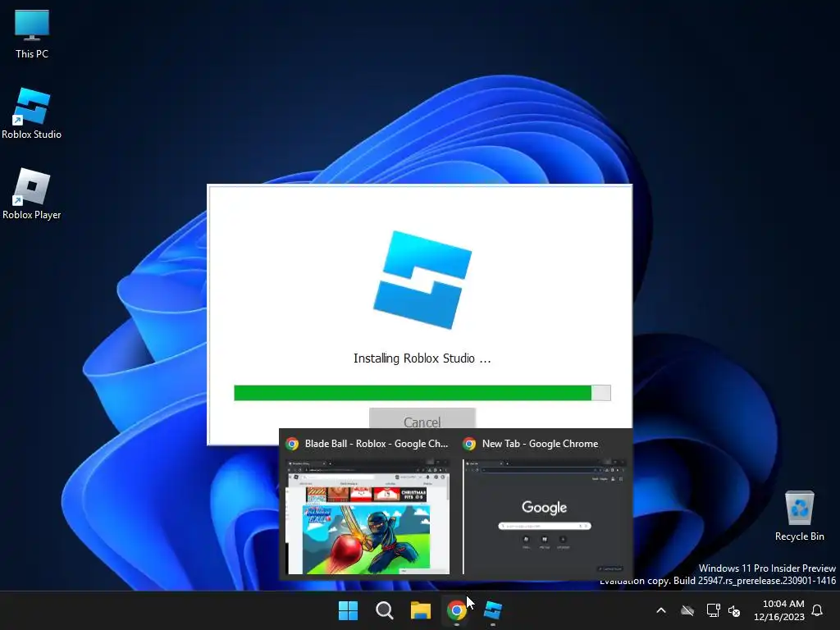Open File Explorer from the taskbar
The height and width of the screenshot is (630, 840).
(421, 610)
